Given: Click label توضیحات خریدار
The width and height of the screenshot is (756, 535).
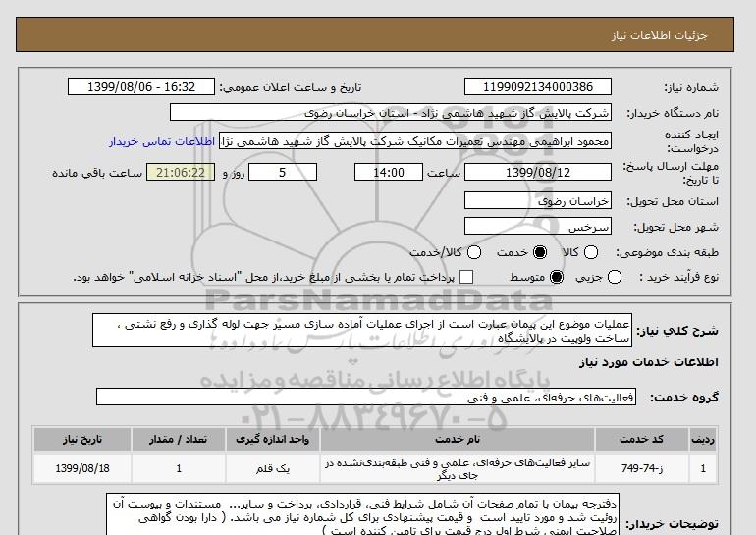Looking at the screenshot, I should [x=672, y=524].
